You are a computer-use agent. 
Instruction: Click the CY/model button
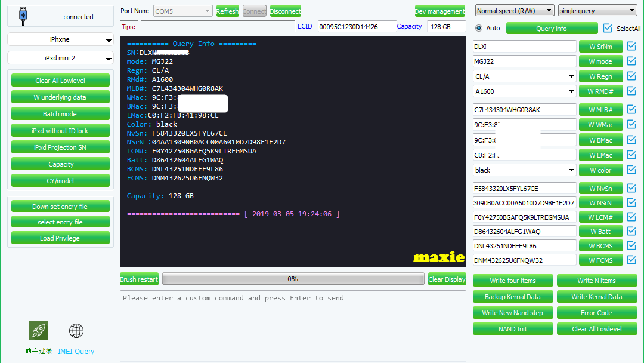[x=60, y=180]
